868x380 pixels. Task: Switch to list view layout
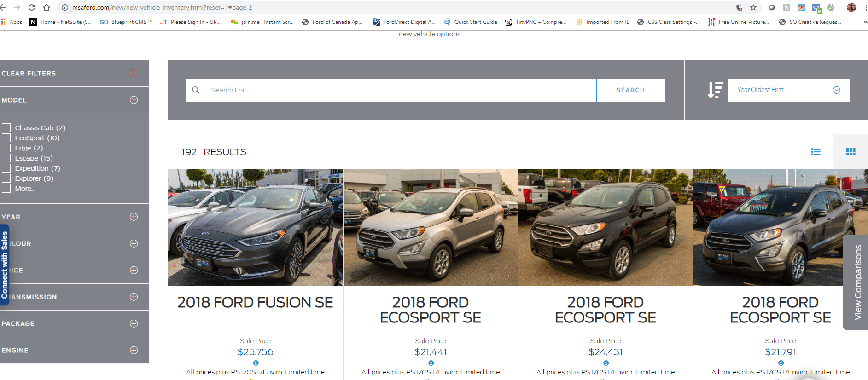point(816,152)
